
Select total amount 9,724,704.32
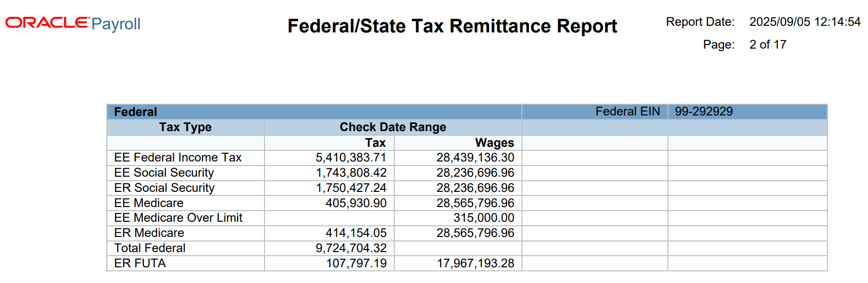coord(351,248)
